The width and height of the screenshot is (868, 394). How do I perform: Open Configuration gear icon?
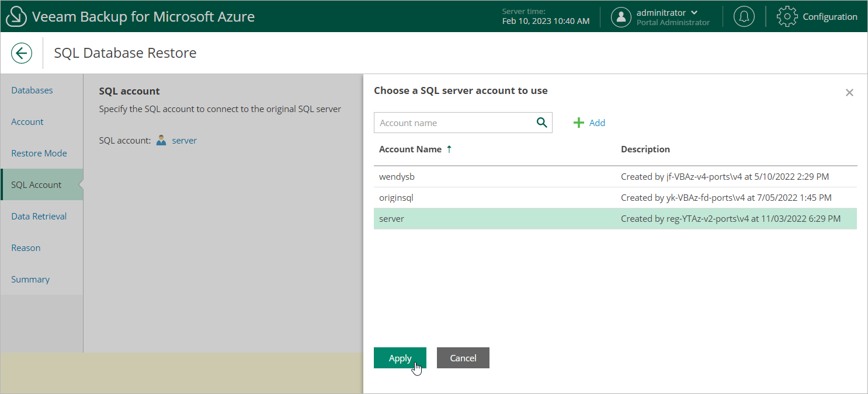787,16
